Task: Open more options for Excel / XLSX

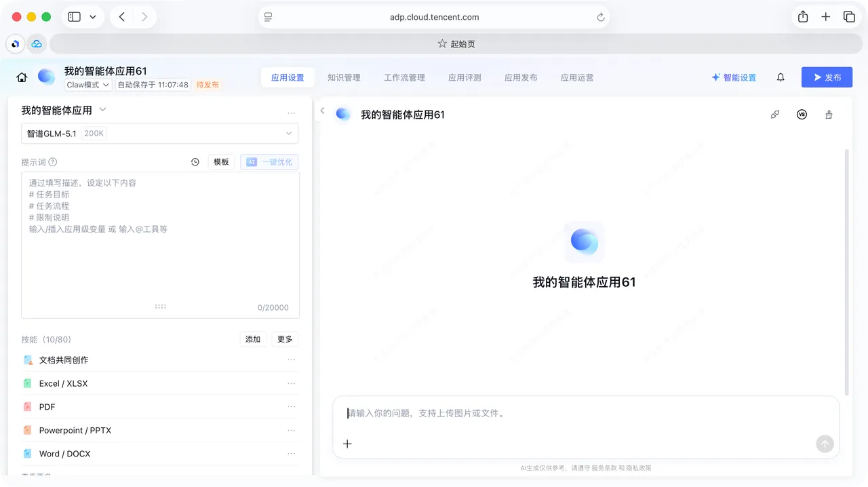Action: click(x=292, y=383)
